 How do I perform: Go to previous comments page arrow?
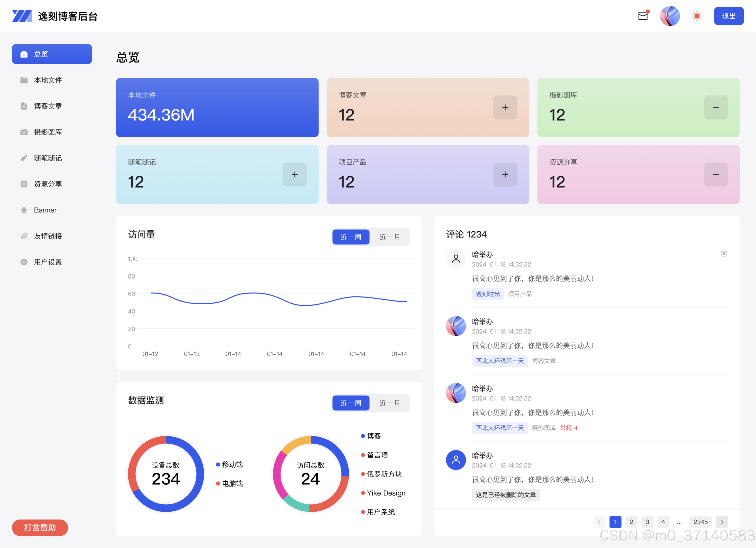[x=599, y=522]
